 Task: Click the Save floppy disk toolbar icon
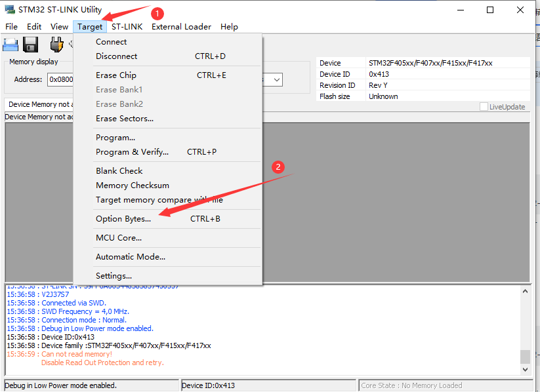[31, 45]
